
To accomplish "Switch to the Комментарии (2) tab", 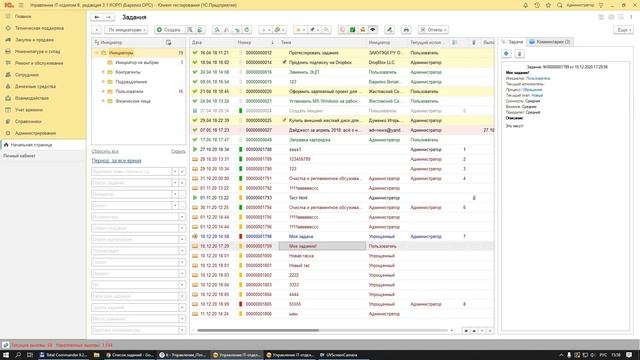I will point(550,42).
